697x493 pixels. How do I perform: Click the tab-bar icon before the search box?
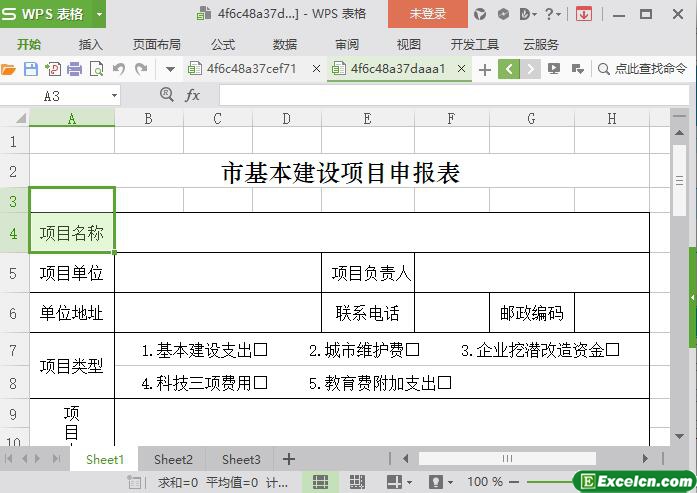(577, 69)
